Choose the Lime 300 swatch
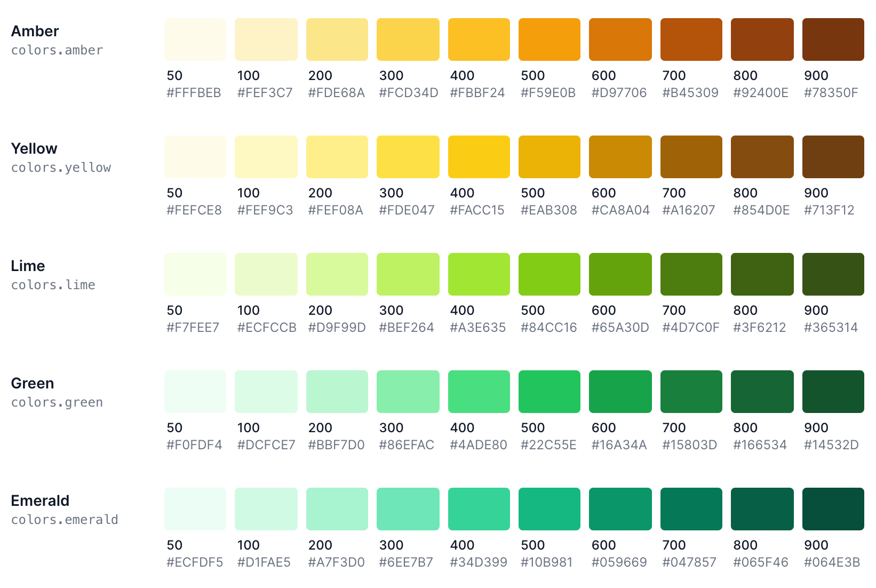This screenshot has width=876, height=588. (408, 274)
